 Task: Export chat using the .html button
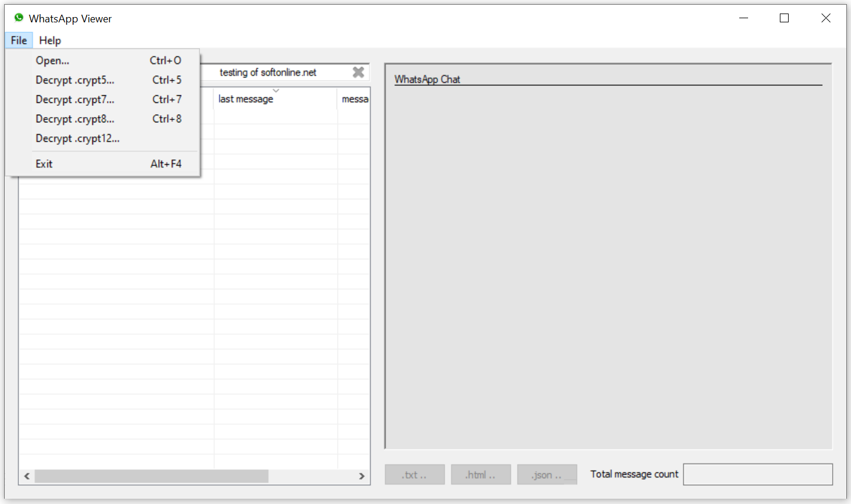480,475
